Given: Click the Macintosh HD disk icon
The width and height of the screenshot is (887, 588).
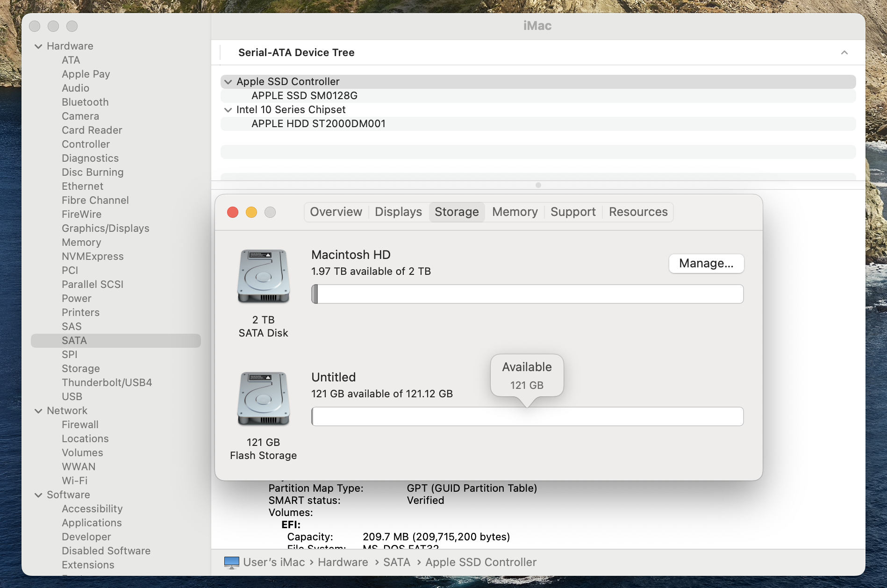Looking at the screenshot, I should pyautogui.click(x=264, y=276).
